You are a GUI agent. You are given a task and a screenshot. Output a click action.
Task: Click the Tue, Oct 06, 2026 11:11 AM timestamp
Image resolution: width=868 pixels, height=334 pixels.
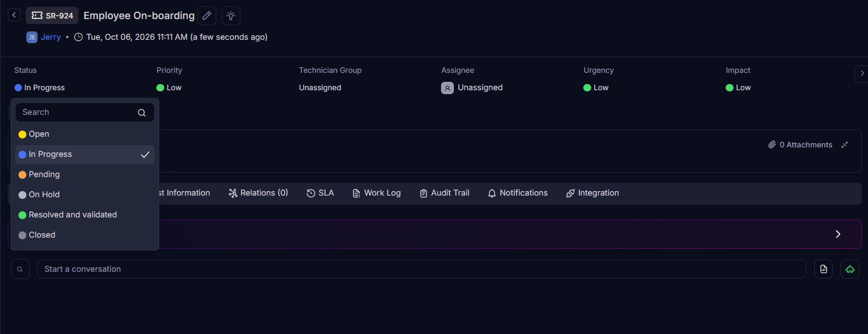coord(137,37)
